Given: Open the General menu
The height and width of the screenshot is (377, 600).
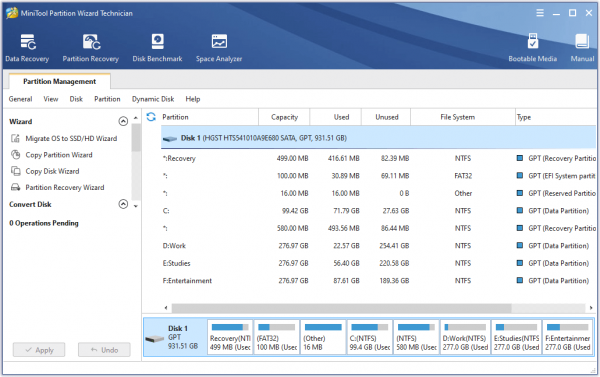Looking at the screenshot, I should click(x=21, y=99).
